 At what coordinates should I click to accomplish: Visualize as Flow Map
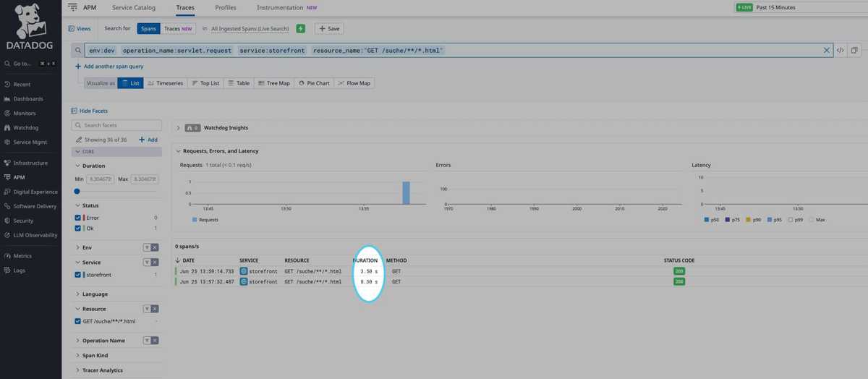coord(354,83)
